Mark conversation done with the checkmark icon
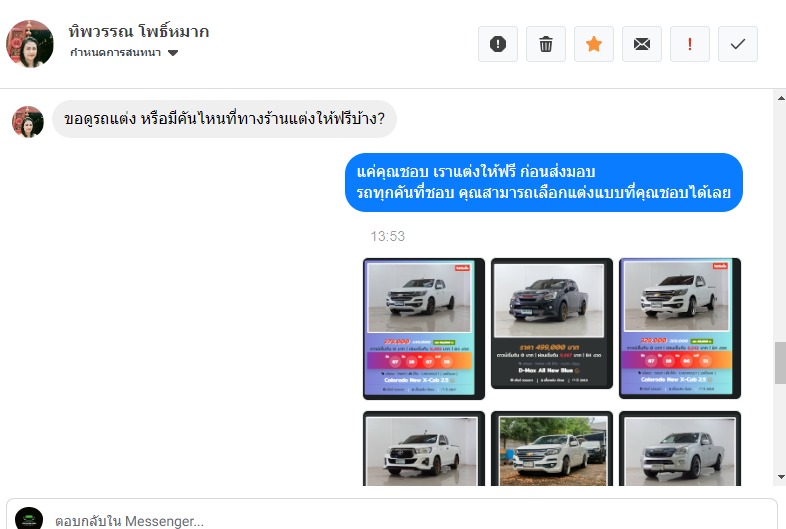Viewport: 786px width, 529px height. coord(737,44)
